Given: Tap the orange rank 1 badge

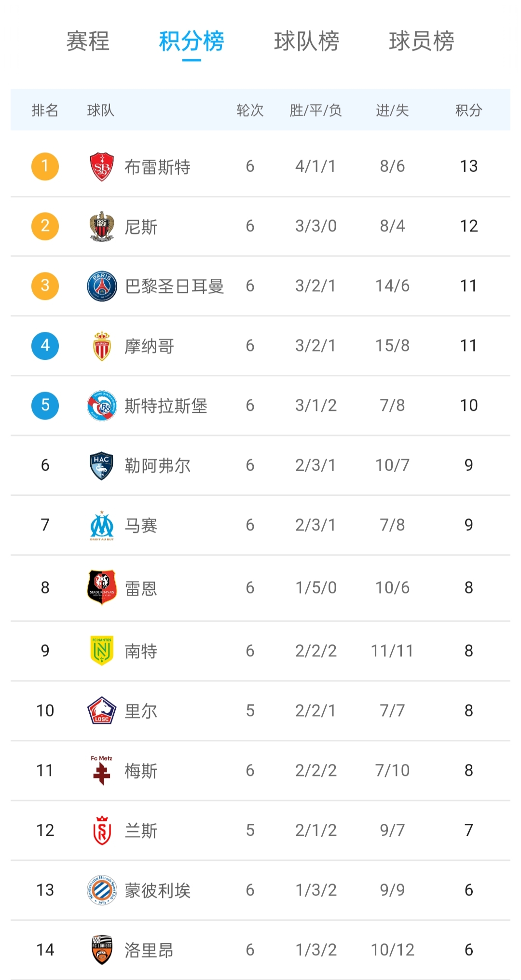Looking at the screenshot, I should [x=45, y=166].
